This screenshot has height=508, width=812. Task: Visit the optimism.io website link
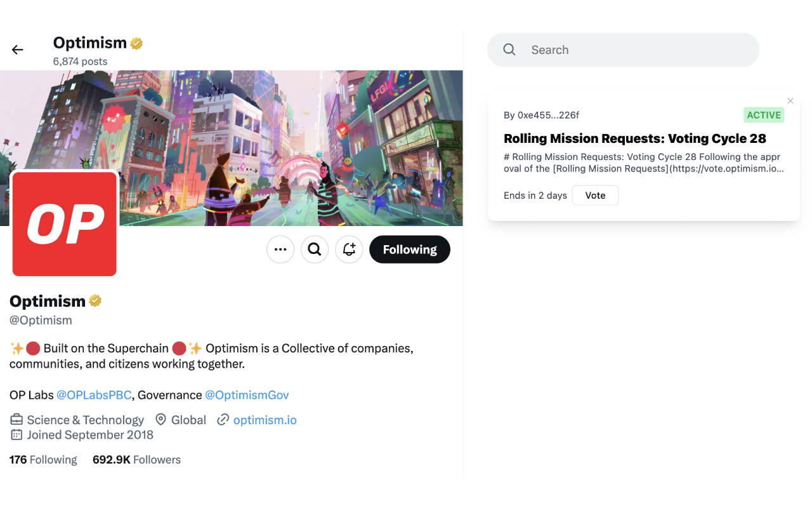(265, 420)
